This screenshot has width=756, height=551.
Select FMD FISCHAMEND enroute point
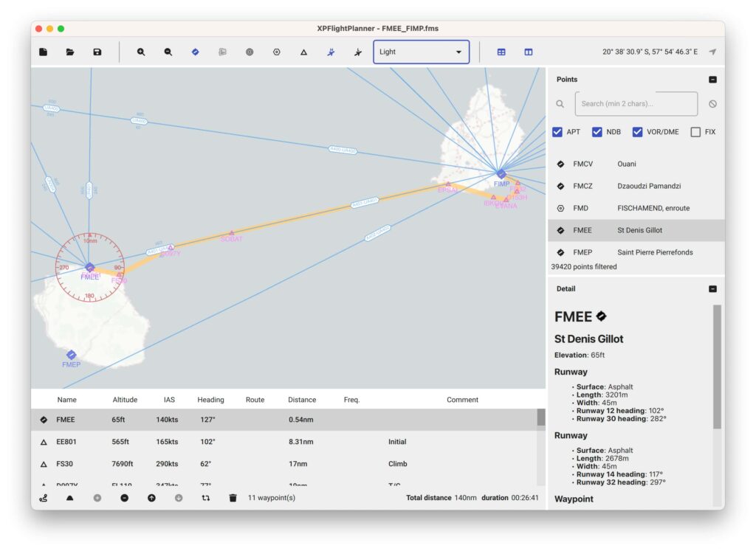click(x=636, y=208)
